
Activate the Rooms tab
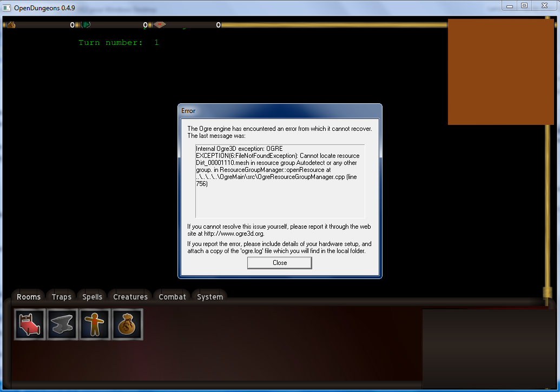tap(29, 297)
